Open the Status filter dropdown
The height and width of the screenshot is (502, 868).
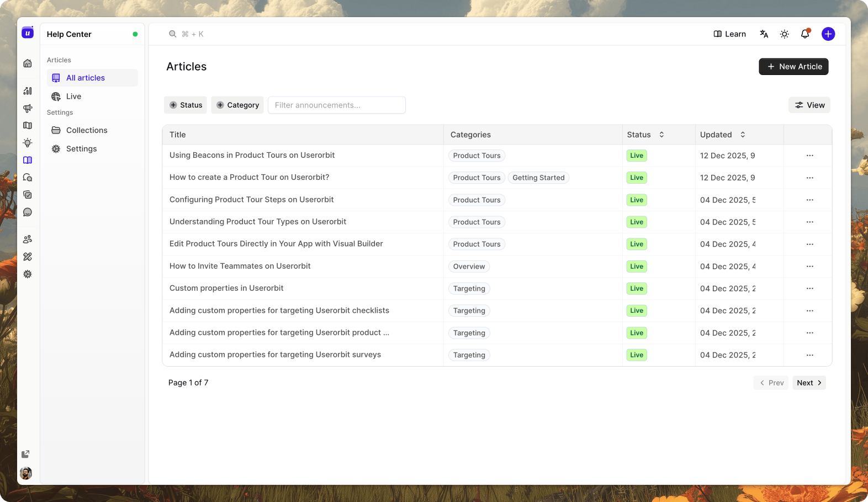point(186,105)
